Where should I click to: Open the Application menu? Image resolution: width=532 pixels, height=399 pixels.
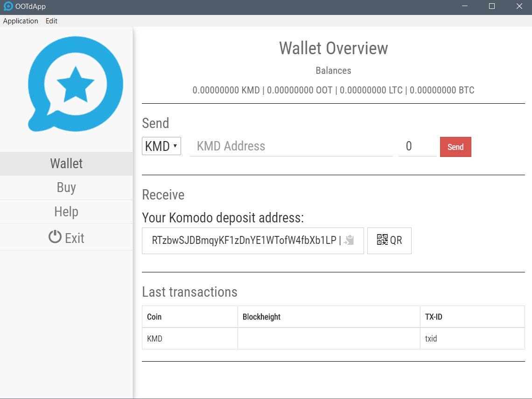click(21, 21)
